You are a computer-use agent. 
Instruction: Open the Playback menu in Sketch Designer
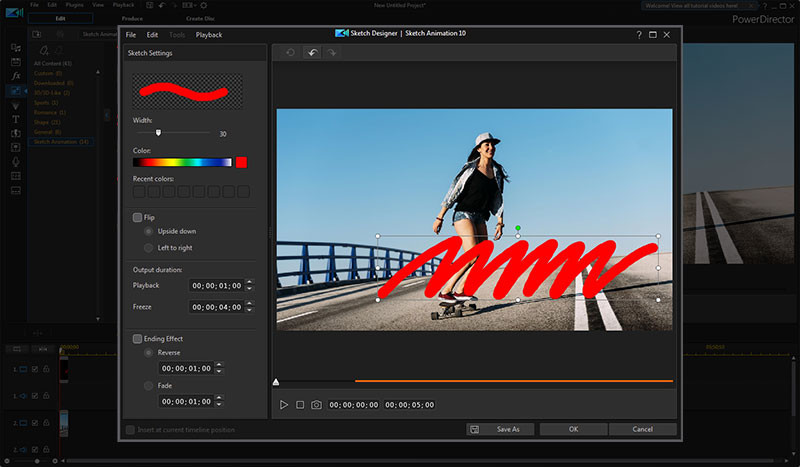click(209, 34)
